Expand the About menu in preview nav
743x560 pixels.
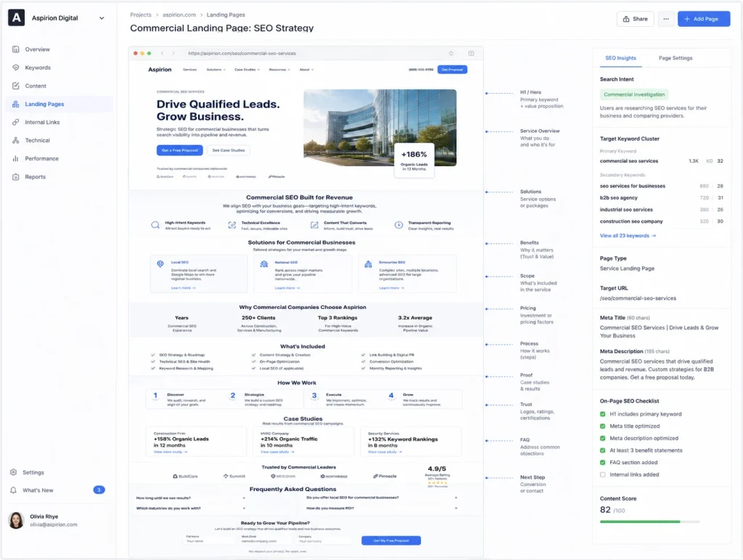306,70
